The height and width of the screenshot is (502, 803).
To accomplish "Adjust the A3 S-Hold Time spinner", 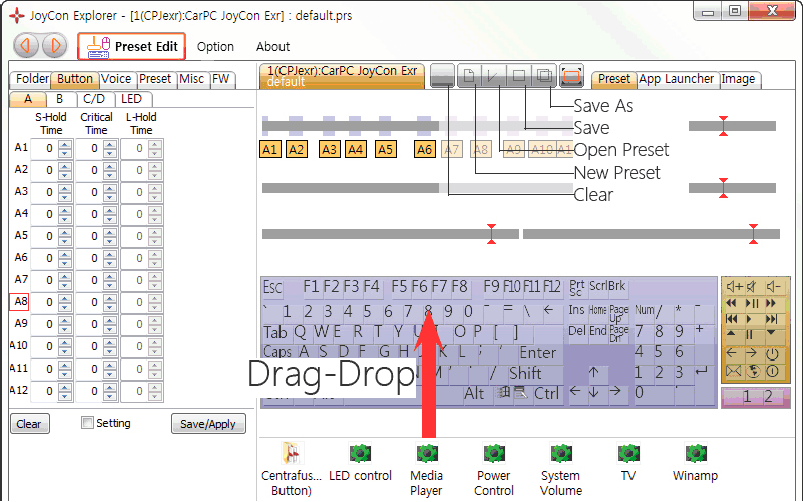I will [65, 193].
